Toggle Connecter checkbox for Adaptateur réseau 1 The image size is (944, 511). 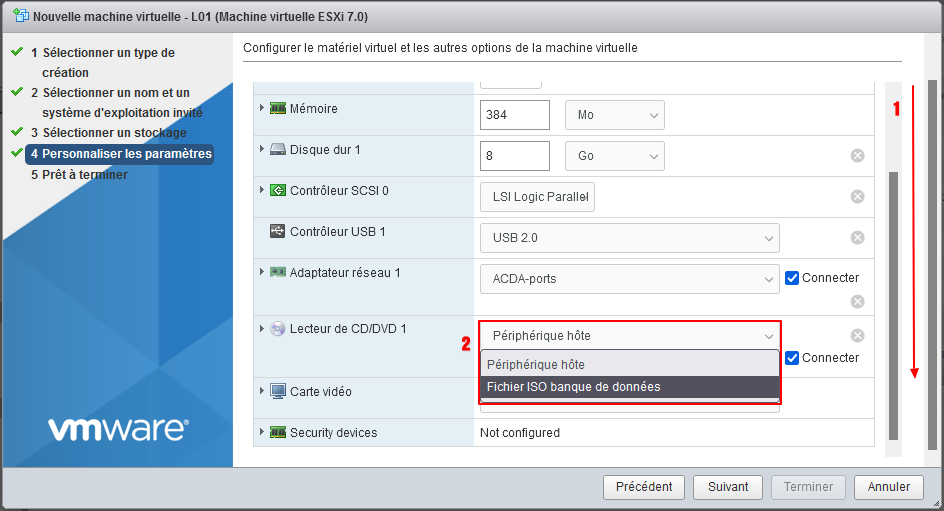(792, 278)
